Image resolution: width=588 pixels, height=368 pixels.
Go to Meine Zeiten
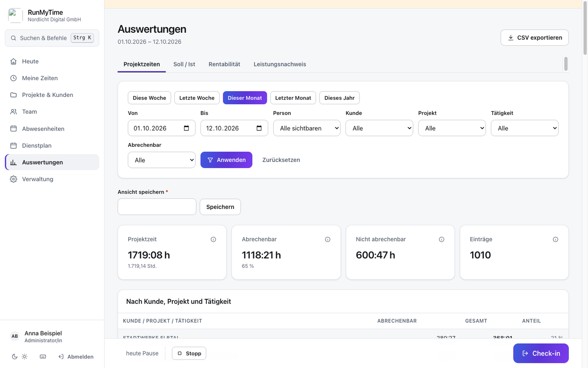[x=52, y=78]
